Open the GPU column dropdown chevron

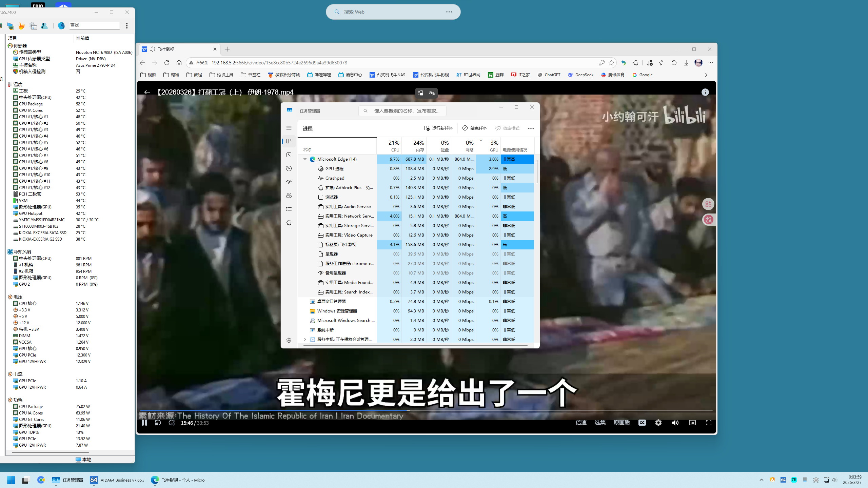[481, 140]
